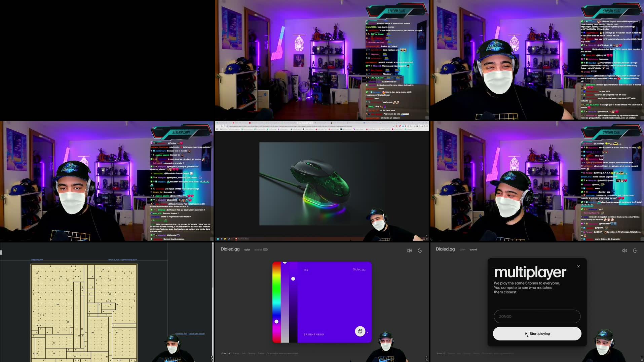Switch to the color tab on Dialed.gg

[463, 250]
